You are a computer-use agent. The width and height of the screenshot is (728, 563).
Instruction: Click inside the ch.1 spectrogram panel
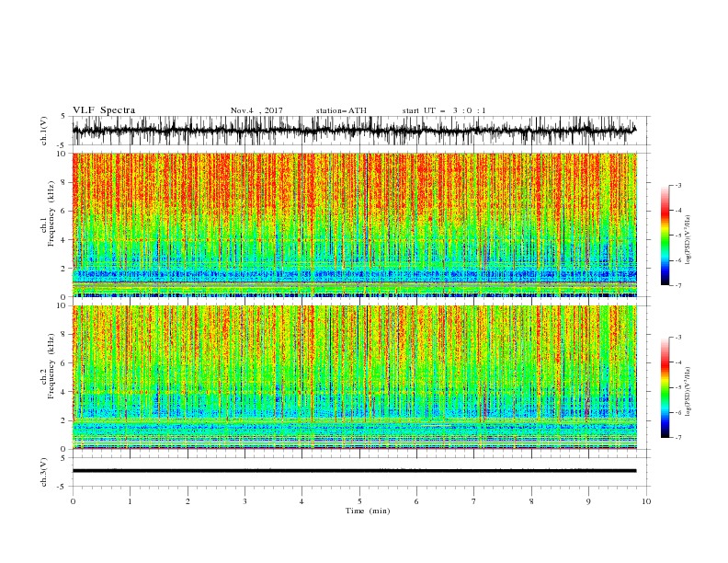(355, 224)
